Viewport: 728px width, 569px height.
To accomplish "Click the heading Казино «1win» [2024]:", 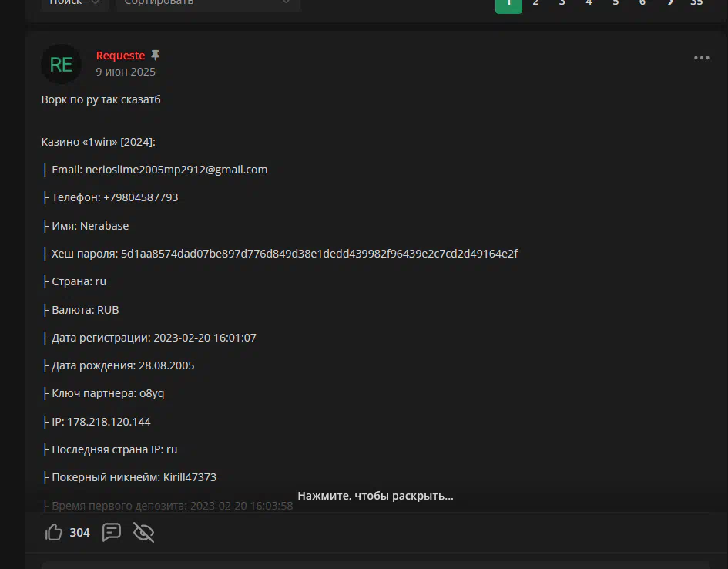I will [x=99, y=142].
